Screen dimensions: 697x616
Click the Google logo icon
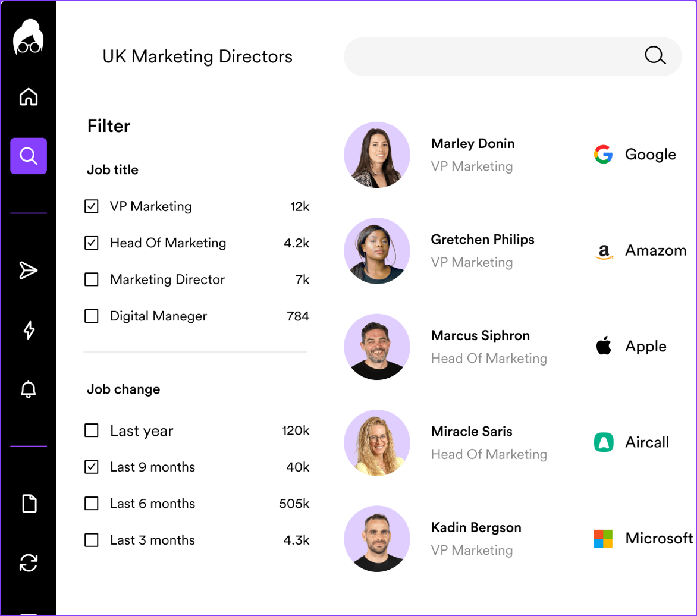(603, 154)
